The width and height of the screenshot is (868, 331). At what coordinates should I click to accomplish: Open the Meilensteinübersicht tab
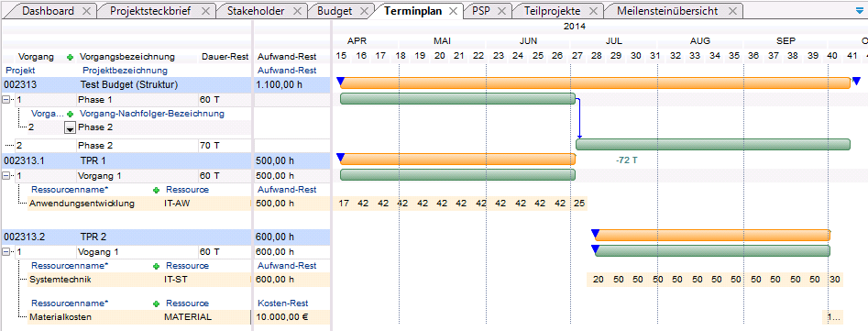click(x=666, y=10)
